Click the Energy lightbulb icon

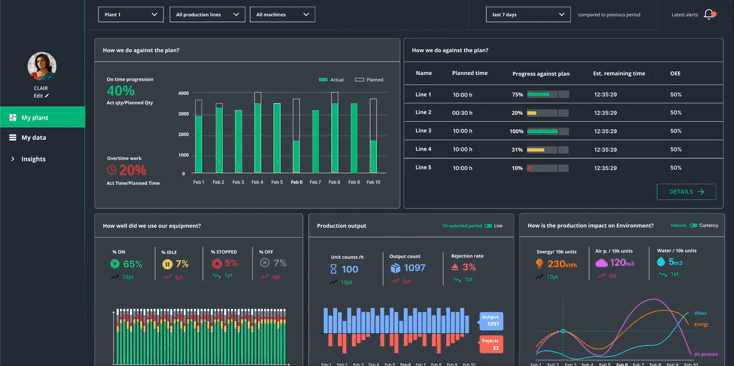click(539, 264)
